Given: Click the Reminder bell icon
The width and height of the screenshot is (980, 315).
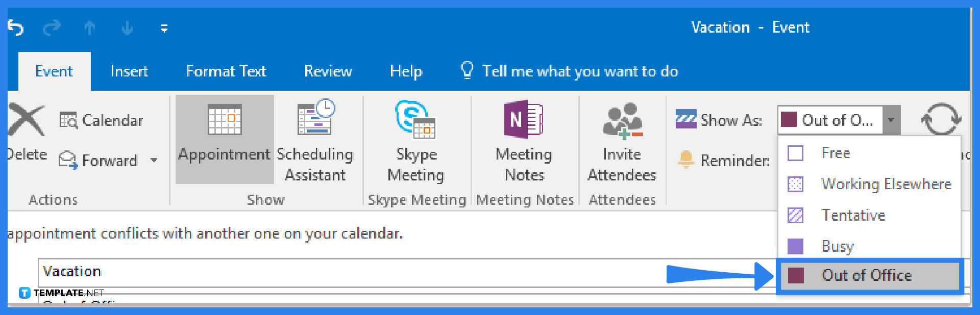Looking at the screenshot, I should tap(686, 160).
